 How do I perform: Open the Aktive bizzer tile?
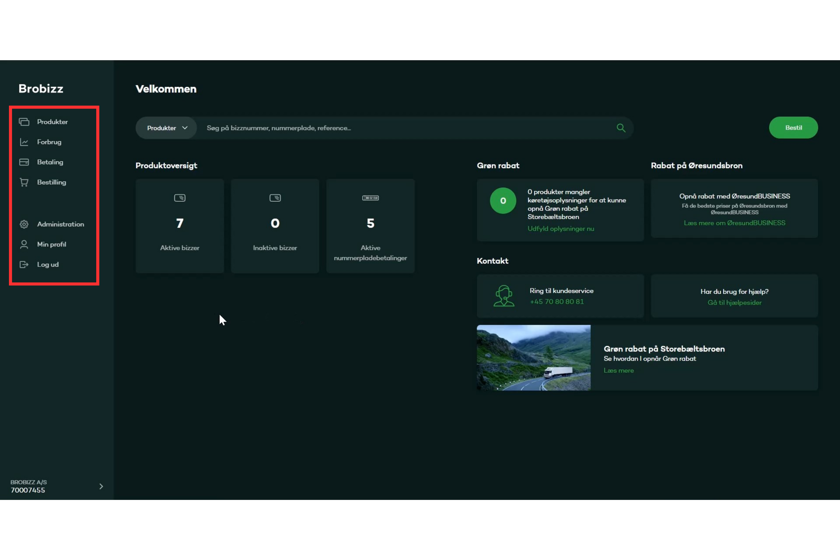(x=180, y=226)
